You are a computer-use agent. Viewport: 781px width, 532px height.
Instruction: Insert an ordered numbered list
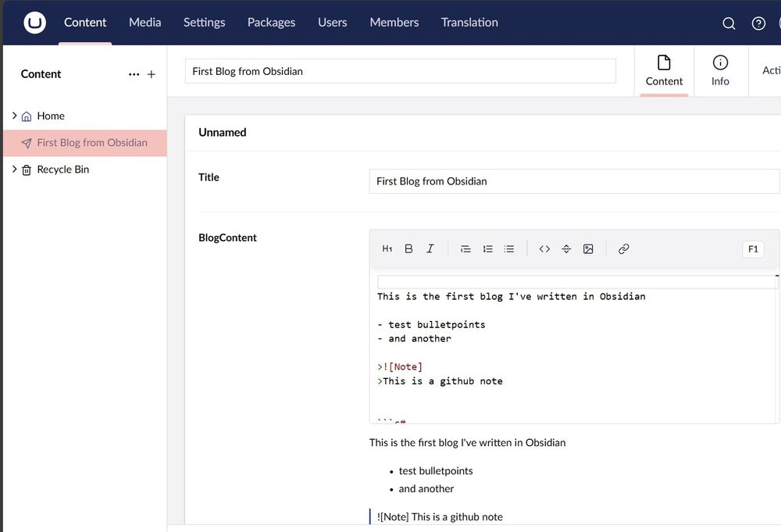(x=487, y=248)
